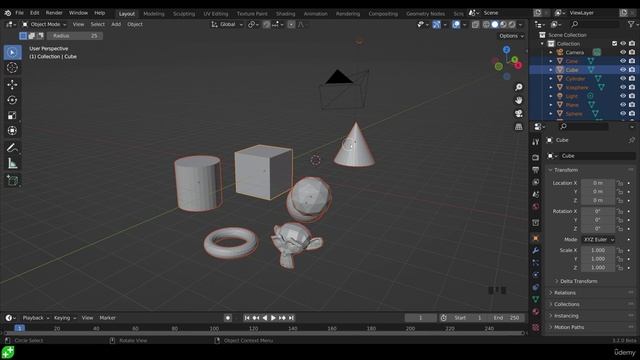Click the current frame number field

[420, 318]
